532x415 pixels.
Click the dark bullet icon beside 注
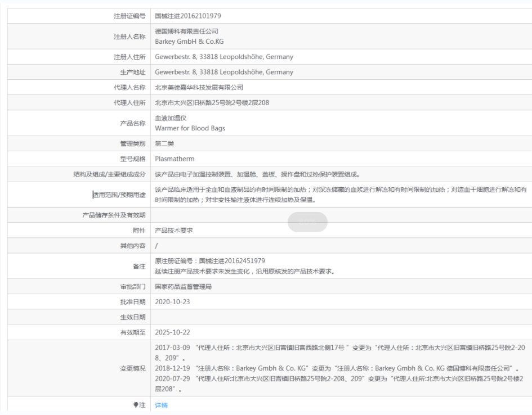[135, 405]
